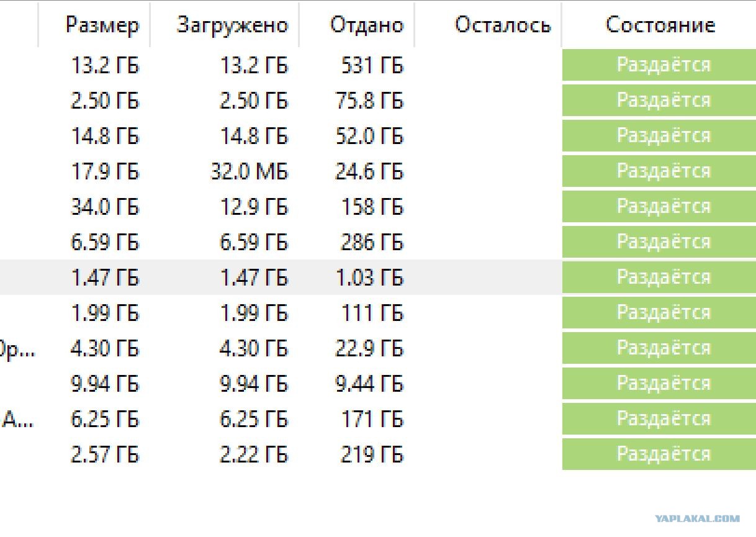Select the row showing 32.0 МБ downloaded
756x537 pixels.
click(x=378, y=171)
